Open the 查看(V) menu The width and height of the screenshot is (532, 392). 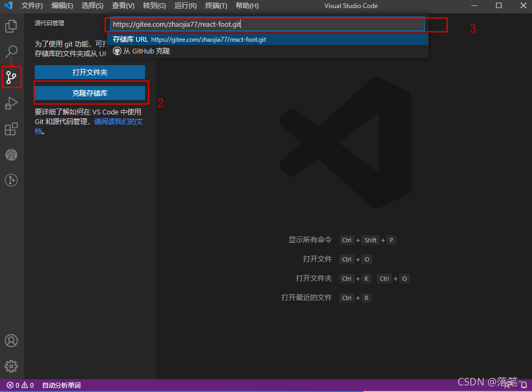click(x=123, y=6)
